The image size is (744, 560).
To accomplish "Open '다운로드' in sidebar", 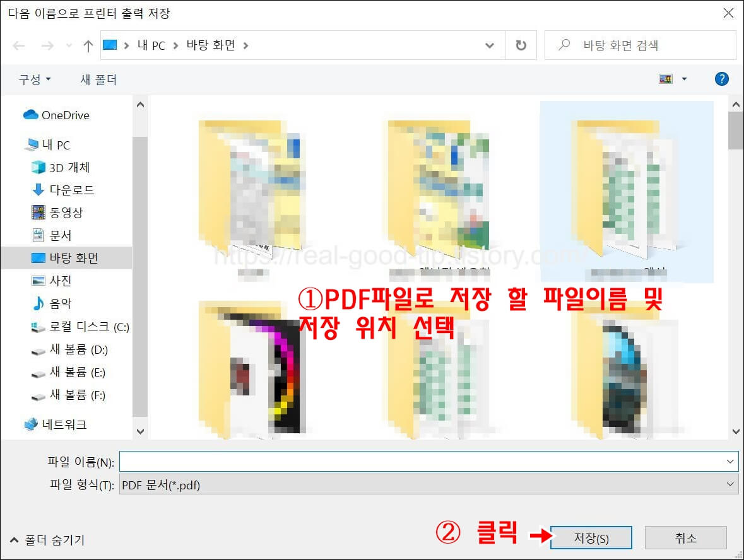I will pos(72,190).
